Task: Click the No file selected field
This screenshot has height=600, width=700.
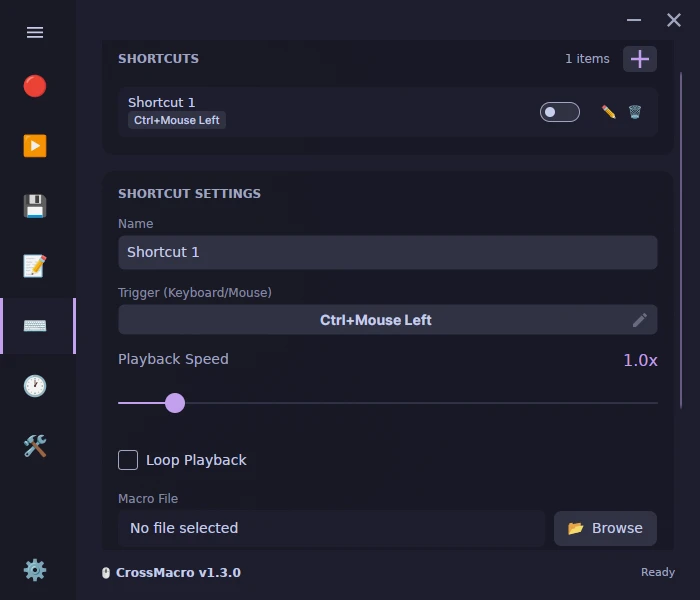Action: click(331, 529)
